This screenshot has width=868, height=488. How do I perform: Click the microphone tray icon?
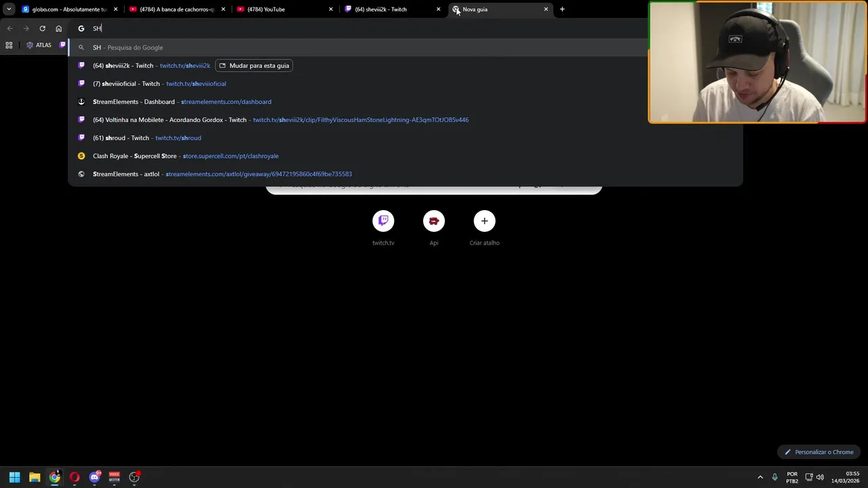point(774,477)
